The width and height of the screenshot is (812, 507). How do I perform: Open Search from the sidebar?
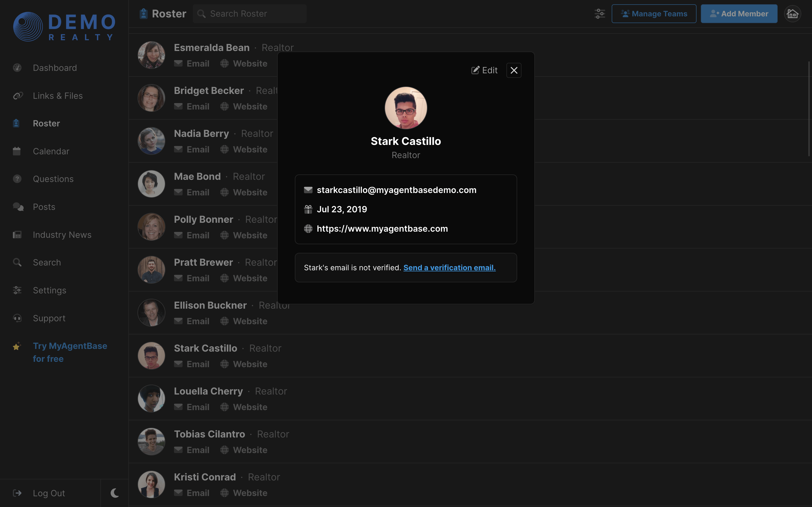coord(47,262)
